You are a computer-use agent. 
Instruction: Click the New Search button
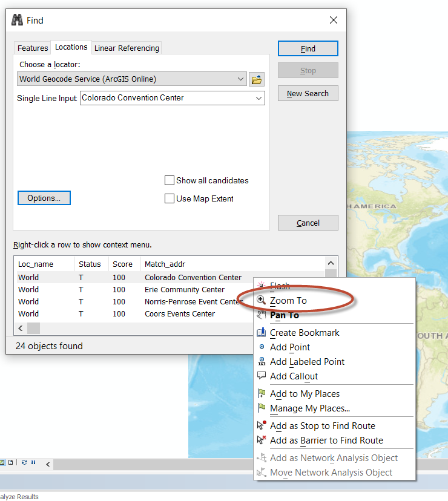[308, 93]
